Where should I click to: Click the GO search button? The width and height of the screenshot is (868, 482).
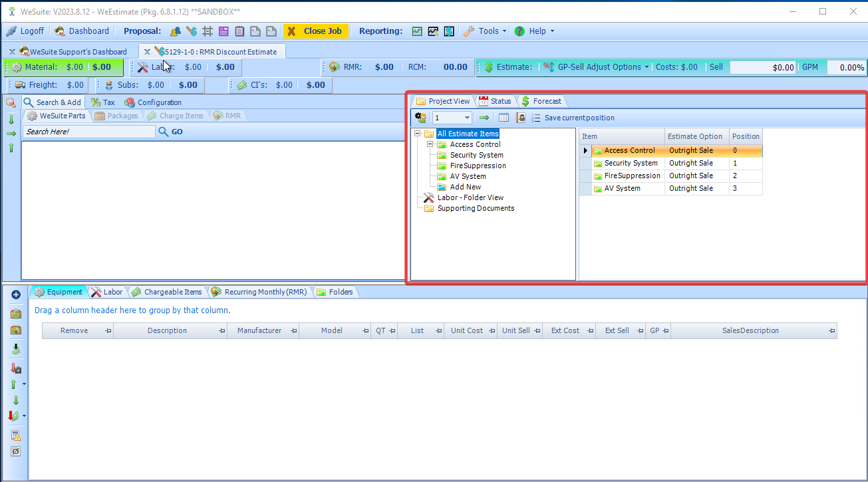pos(170,132)
